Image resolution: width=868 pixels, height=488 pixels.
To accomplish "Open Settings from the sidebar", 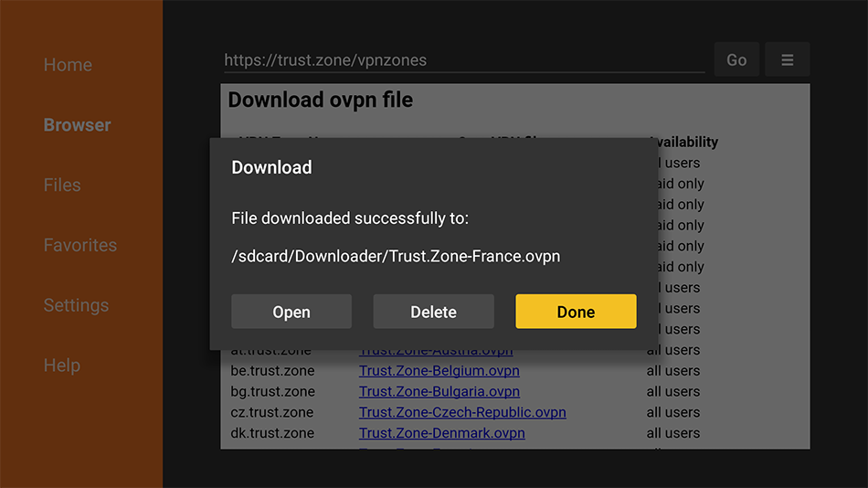I will point(76,305).
